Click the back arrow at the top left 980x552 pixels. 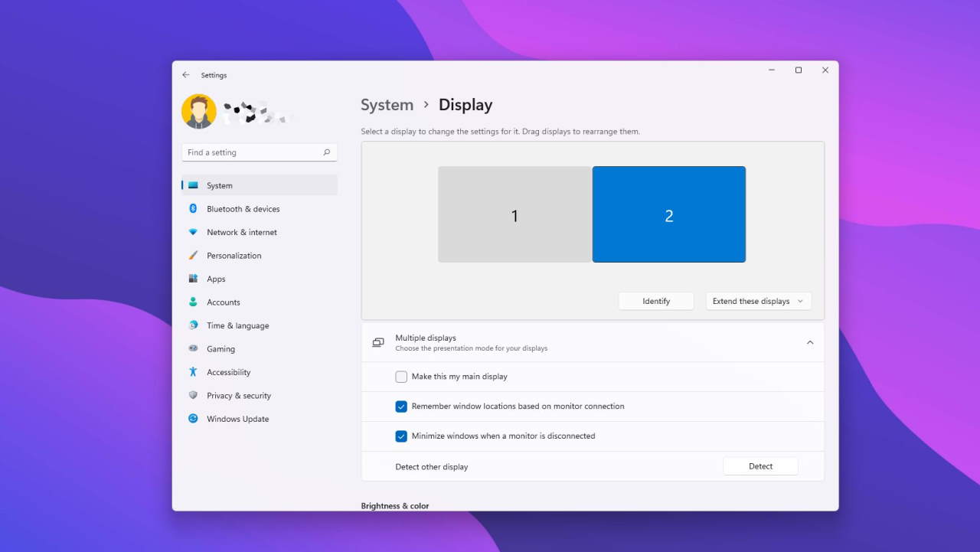coord(185,74)
